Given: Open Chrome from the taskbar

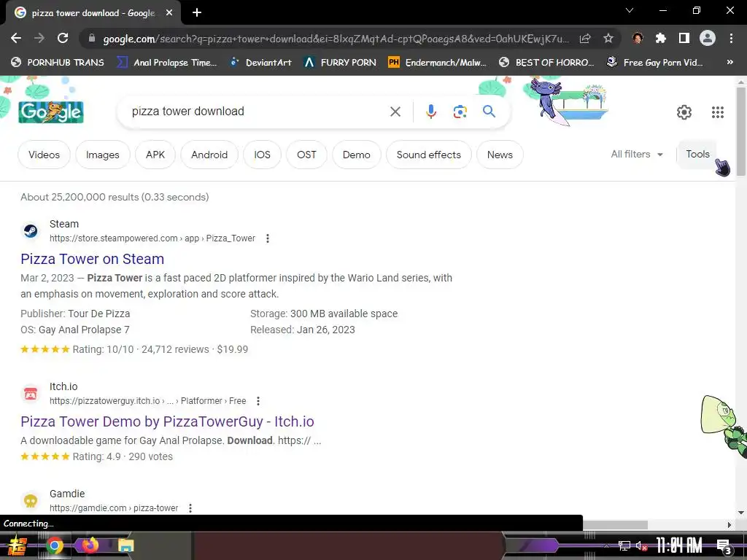Looking at the screenshot, I should [54, 545].
